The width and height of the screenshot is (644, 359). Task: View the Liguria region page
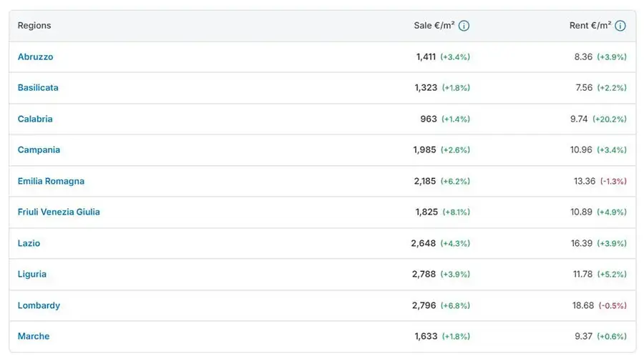click(x=32, y=274)
